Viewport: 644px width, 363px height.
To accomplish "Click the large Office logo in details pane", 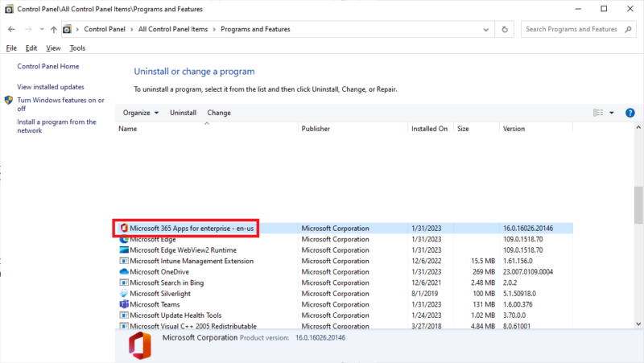I will click(x=139, y=346).
